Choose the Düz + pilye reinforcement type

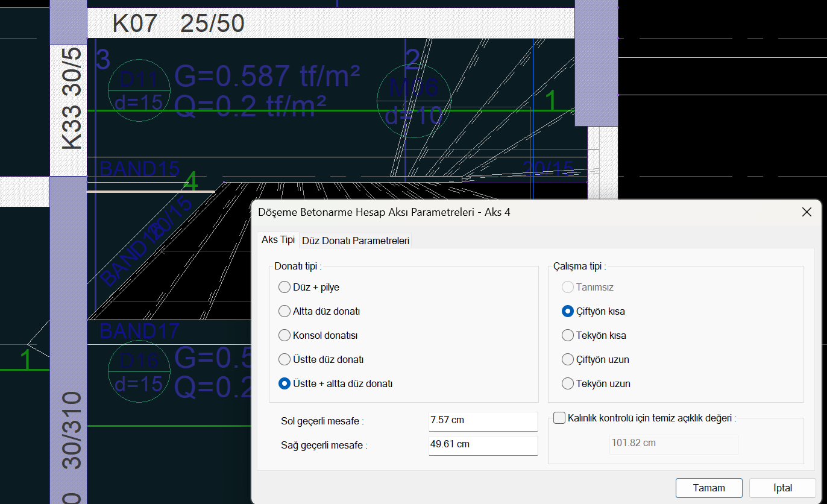coord(285,288)
